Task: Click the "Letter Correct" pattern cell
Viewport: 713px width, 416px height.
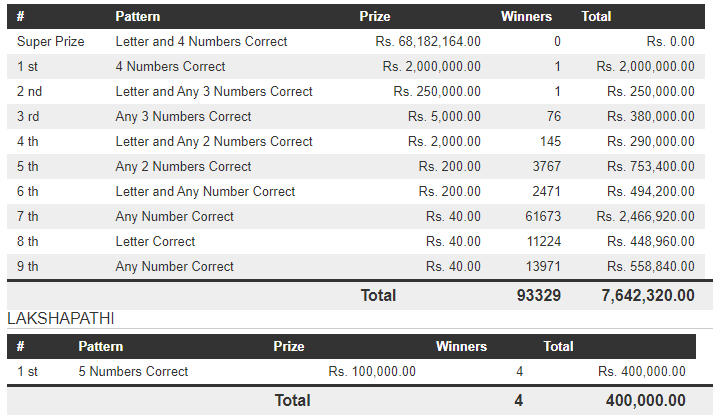Action: [155, 242]
